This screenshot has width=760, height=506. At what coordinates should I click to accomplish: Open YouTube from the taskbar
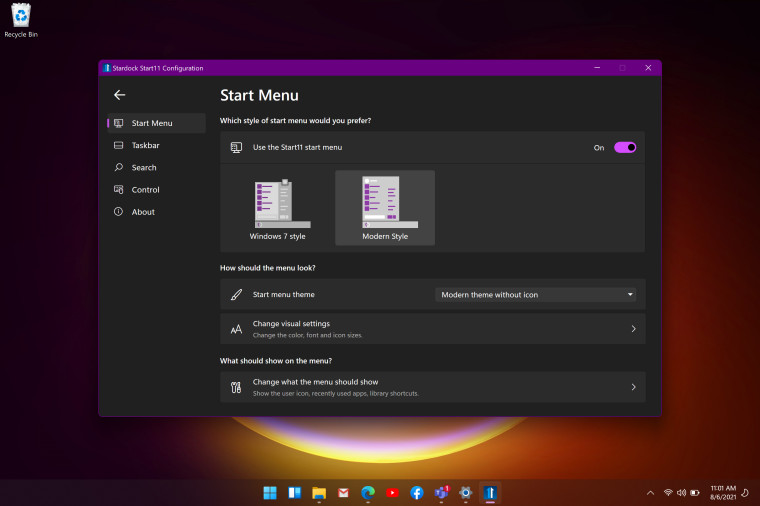(x=392, y=493)
